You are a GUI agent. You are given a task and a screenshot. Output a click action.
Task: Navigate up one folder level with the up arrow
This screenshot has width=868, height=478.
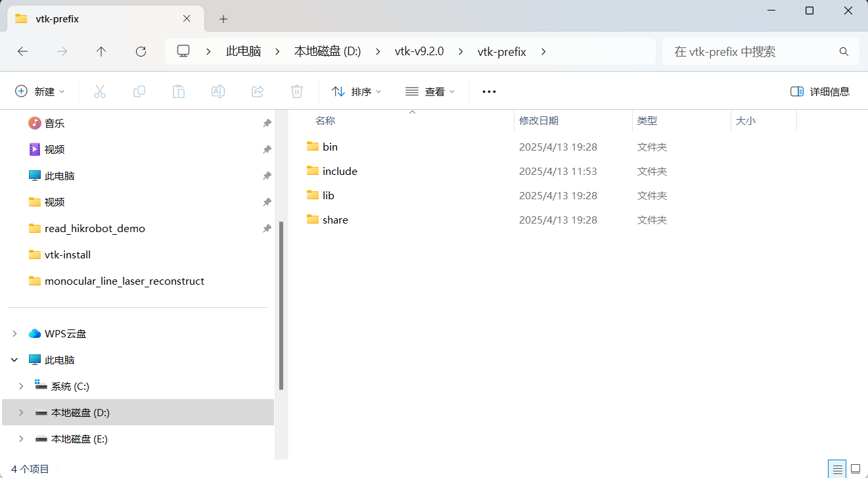(101, 51)
